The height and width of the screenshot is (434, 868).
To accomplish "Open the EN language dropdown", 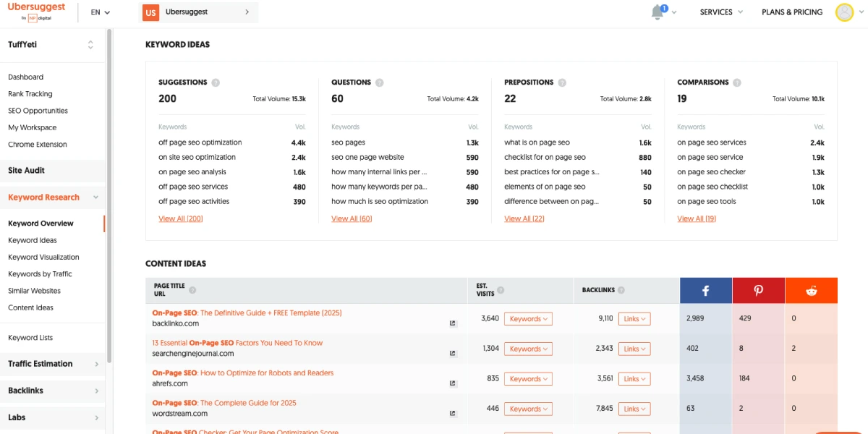I will tap(101, 12).
